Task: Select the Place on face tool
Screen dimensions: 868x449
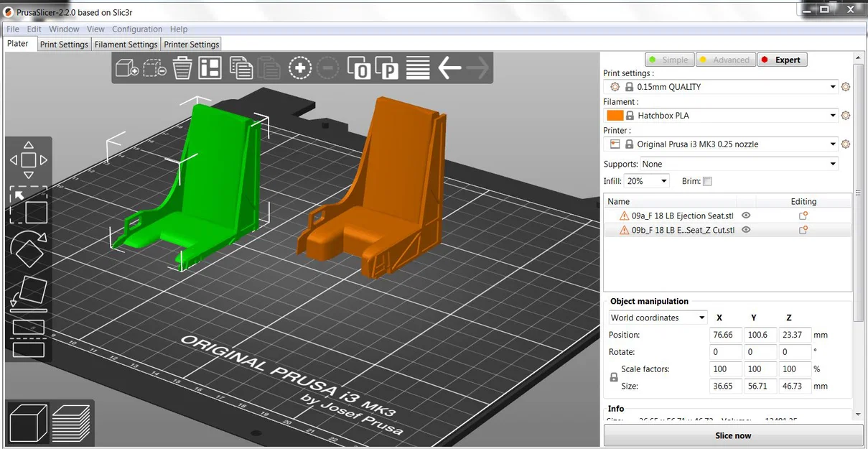Action: pyautogui.click(x=29, y=295)
